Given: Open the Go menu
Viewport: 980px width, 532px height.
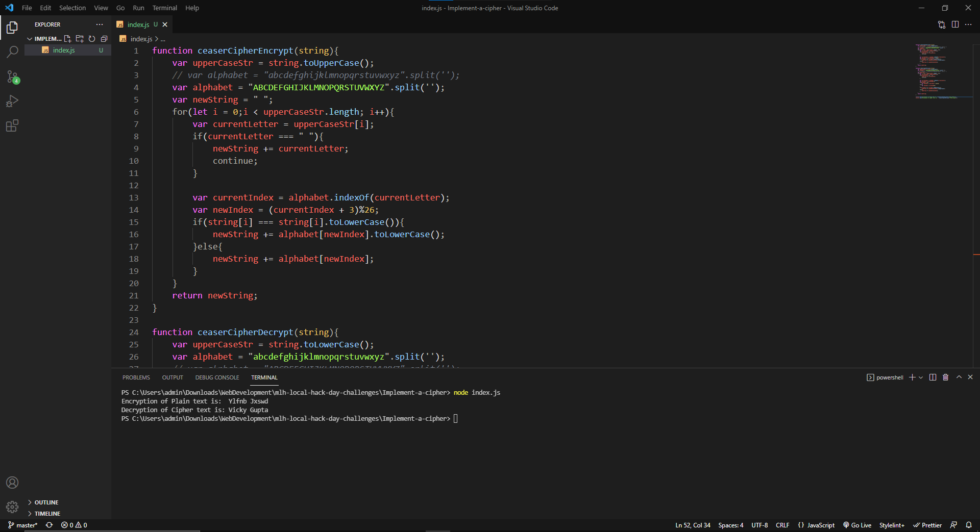Looking at the screenshot, I should tap(120, 8).
